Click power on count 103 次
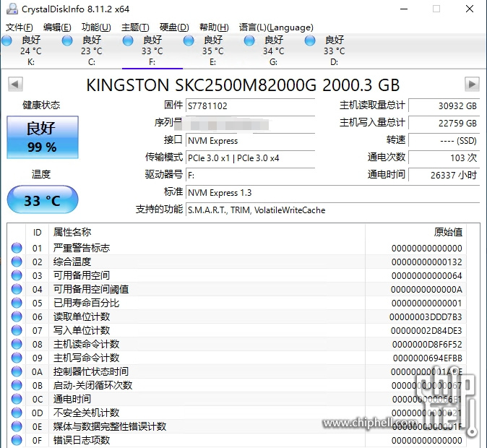Image resolution: width=487 pixels, height=448 pixels. (444, 158)
